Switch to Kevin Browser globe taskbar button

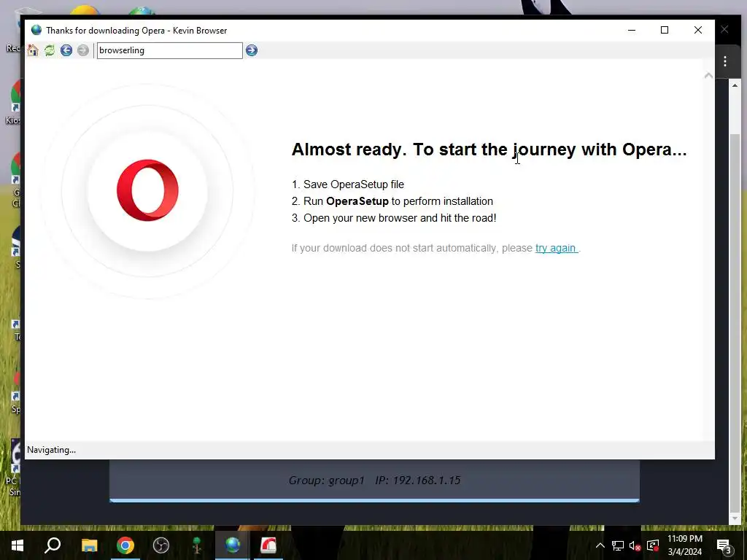click(x=233, y=545)
